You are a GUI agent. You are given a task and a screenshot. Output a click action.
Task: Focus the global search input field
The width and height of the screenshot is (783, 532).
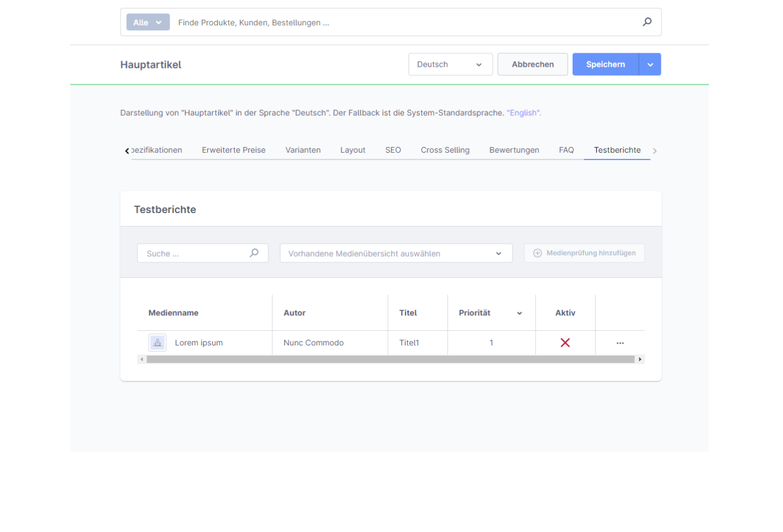point(407,22)
